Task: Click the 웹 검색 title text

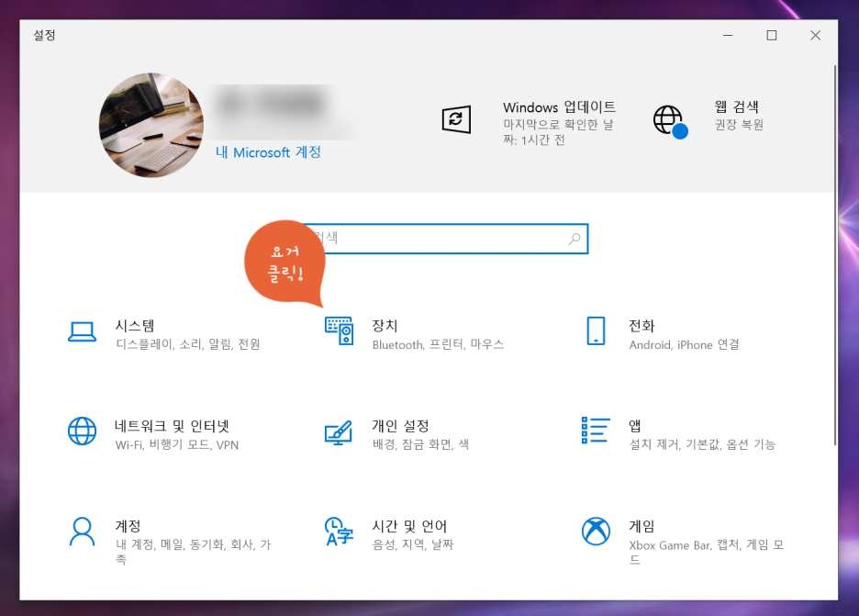Action: click(736, 106)
